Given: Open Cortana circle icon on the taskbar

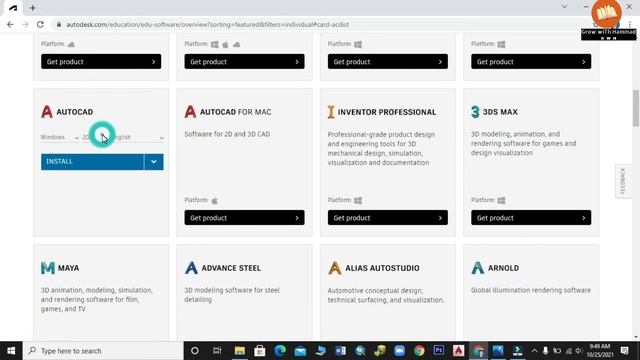Looking at the screenshot, I should [x=195, y=351].
